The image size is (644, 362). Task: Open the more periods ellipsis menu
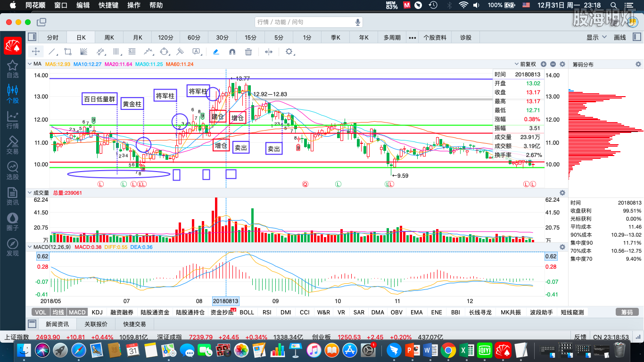click(413, 38)
